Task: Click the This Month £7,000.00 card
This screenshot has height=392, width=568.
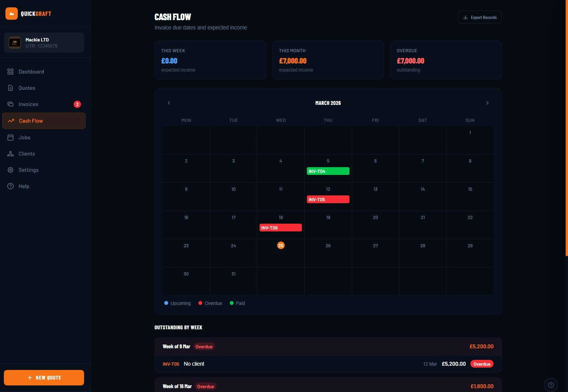Action: [x=328, y=60]
